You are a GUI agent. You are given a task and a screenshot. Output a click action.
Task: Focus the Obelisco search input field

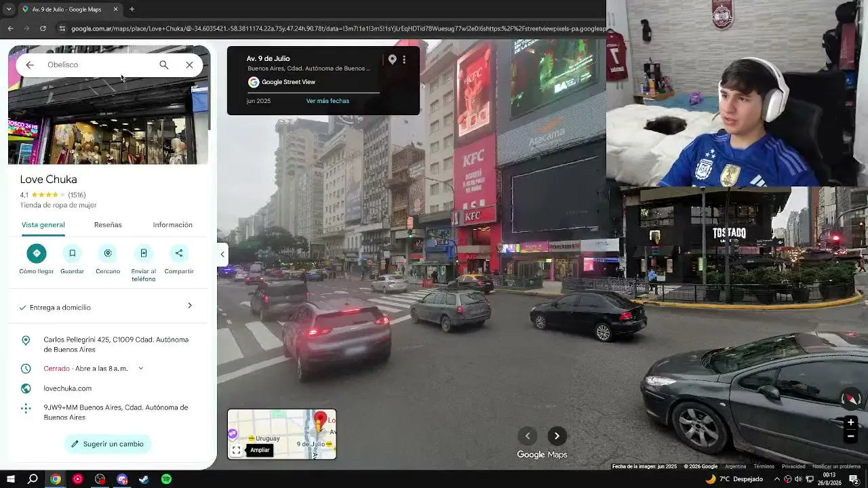(x=98, y=65)
